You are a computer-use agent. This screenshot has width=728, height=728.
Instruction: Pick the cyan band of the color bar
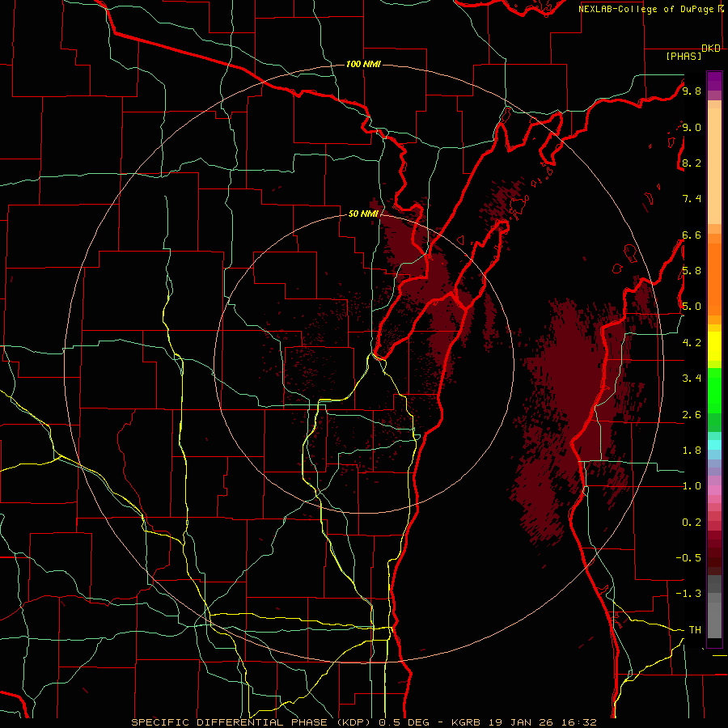point(714,445)
